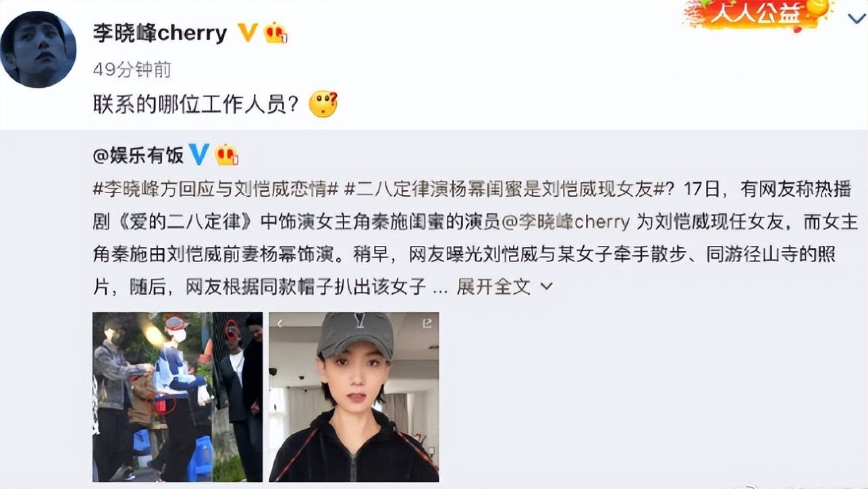Open the selfie photo with gray cap
Screen dimensions: 868x489
pyautogui.click(x=354, y=397)
